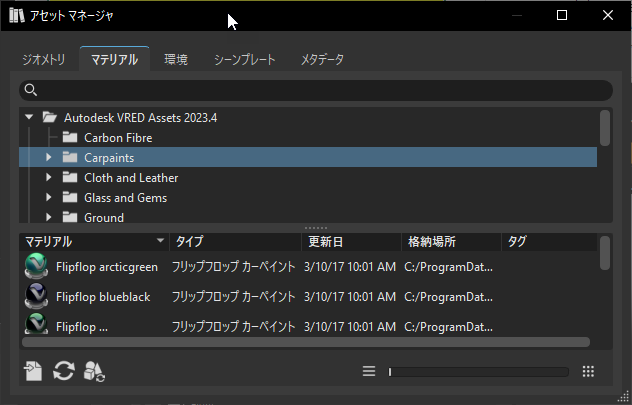Sort by the タイプ column header
Viewport: 632px width, 405px height.
coord(235,242)
